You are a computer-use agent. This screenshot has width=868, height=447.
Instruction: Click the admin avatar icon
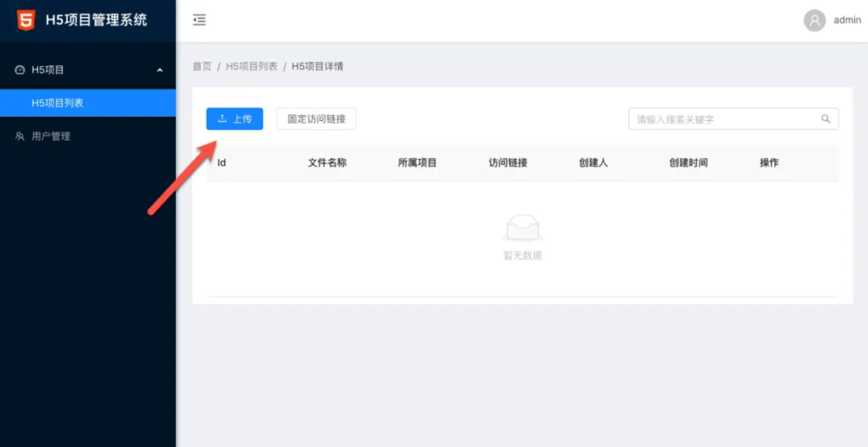click(x=814, y=20)
